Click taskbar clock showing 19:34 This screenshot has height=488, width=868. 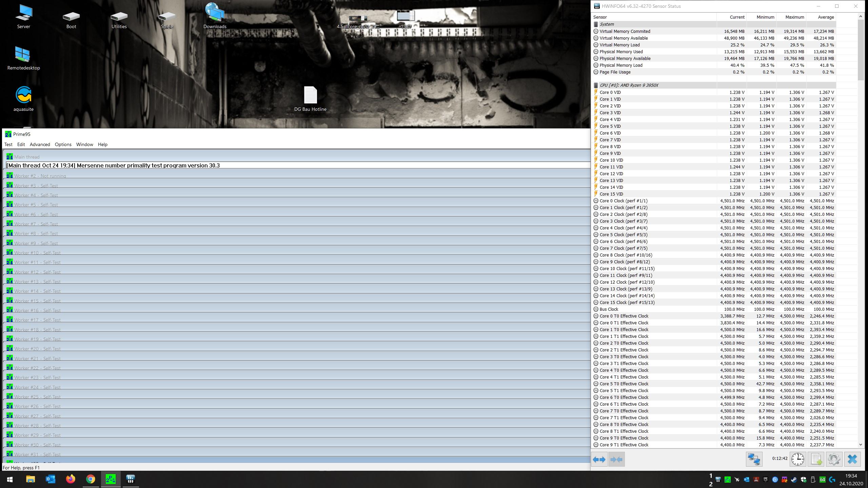[x=851, y=480]
